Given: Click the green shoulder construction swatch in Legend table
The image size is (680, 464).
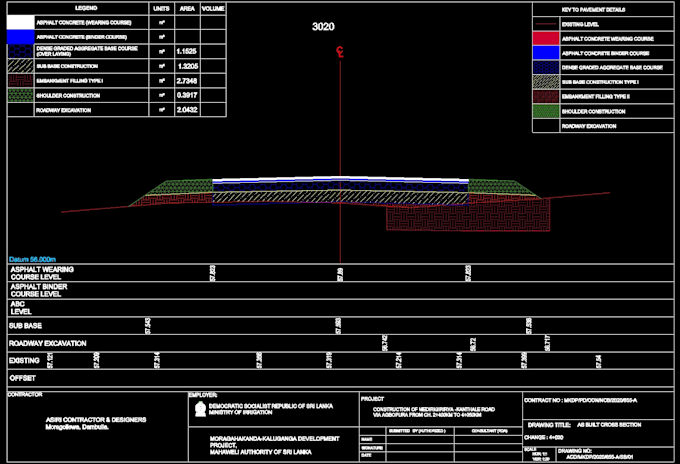Looking at the screenshot, I should click(x=20, y=94).
